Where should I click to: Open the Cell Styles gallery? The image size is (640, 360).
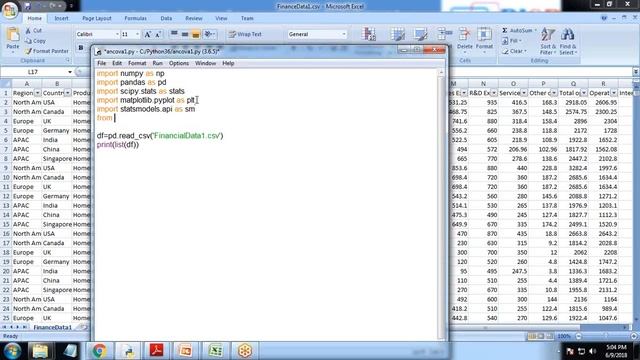click(x=421, y=35)
